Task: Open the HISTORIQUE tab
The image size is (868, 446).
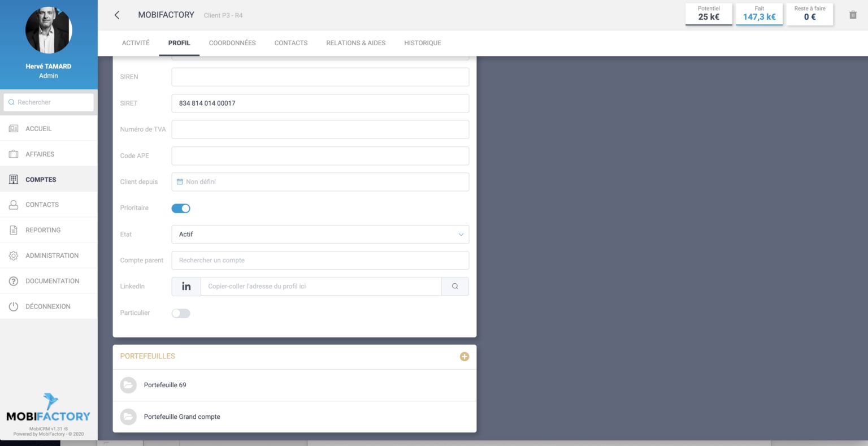Action: 422,43
